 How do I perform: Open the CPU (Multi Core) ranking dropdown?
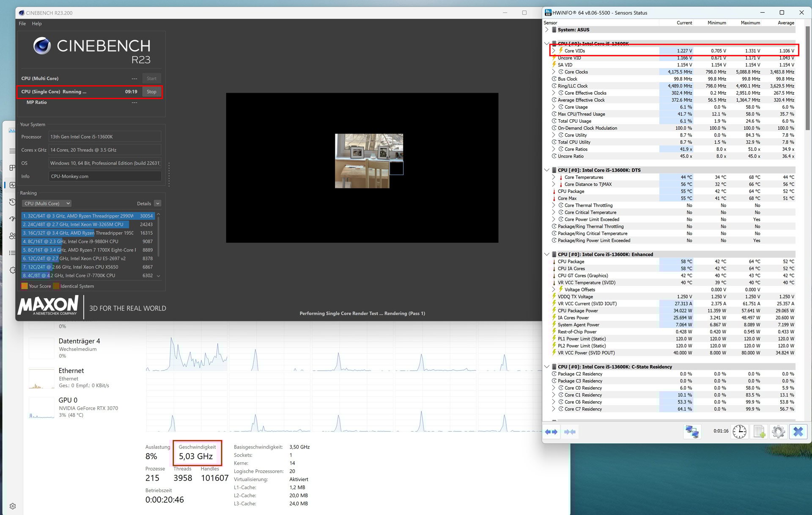(47, 203)
